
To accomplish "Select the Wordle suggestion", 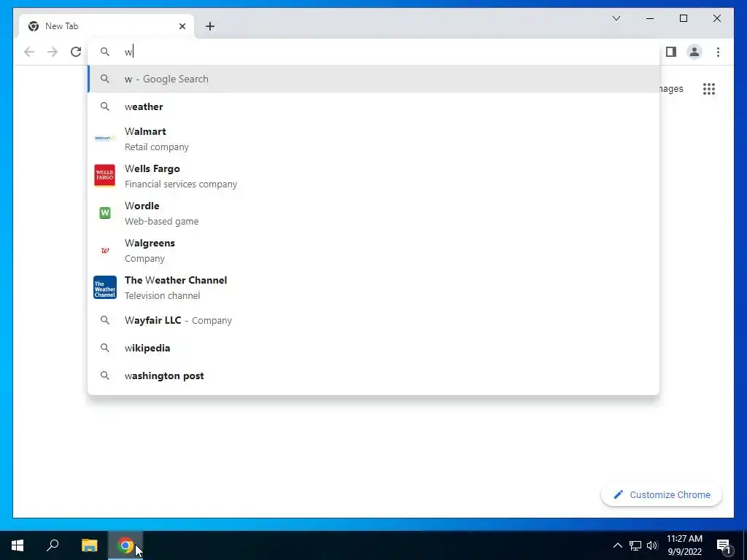I will pos(373,213).
